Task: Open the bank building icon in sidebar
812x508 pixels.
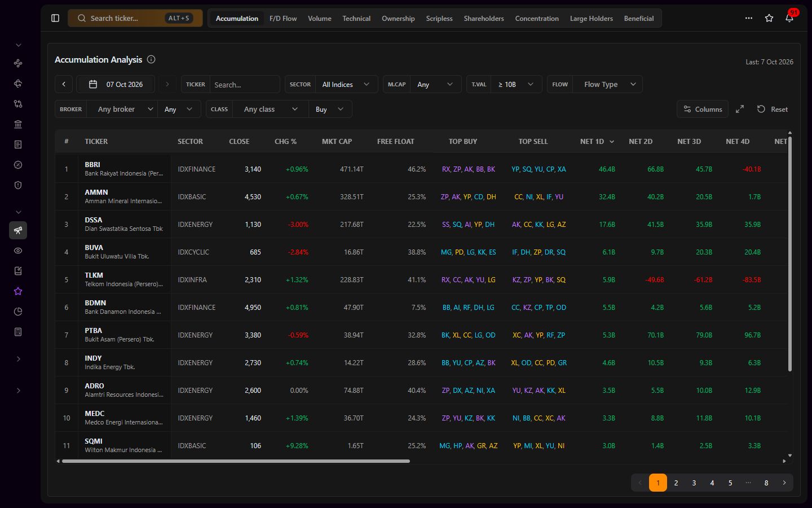Action: click(18, 124)
